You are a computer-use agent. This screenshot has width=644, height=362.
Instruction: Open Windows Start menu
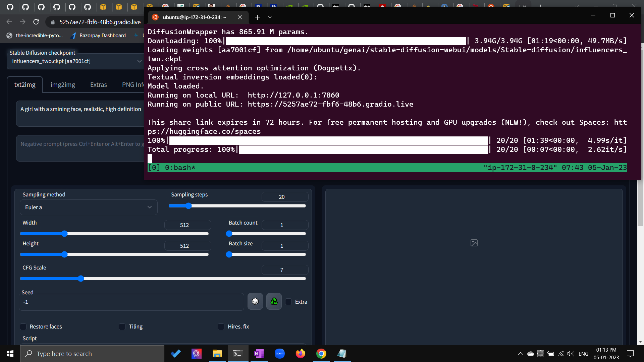click(x=10, y=354)
